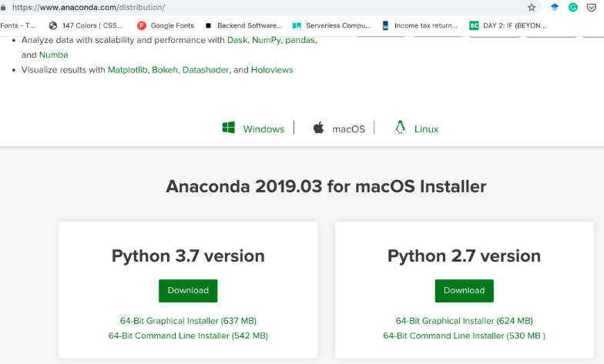Click the lock icon beside the URL
This screenshot has height=364, width=604.
pyautogui.click(x=3, y=8)
